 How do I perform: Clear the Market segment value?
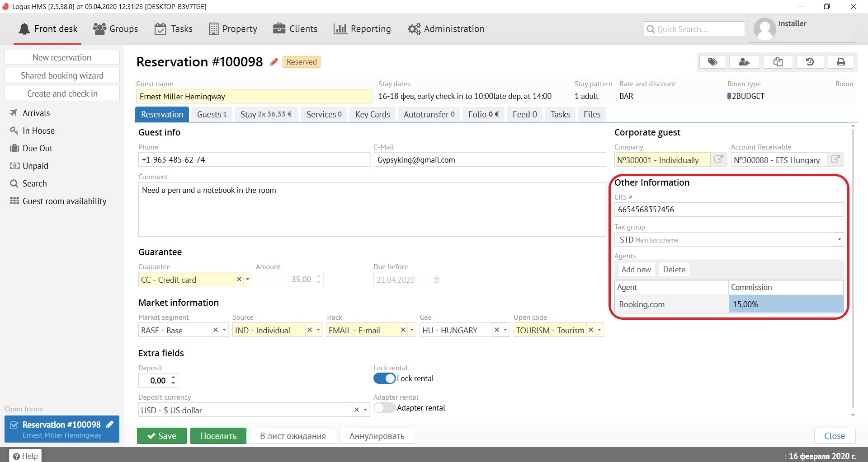tap(216, 330)
